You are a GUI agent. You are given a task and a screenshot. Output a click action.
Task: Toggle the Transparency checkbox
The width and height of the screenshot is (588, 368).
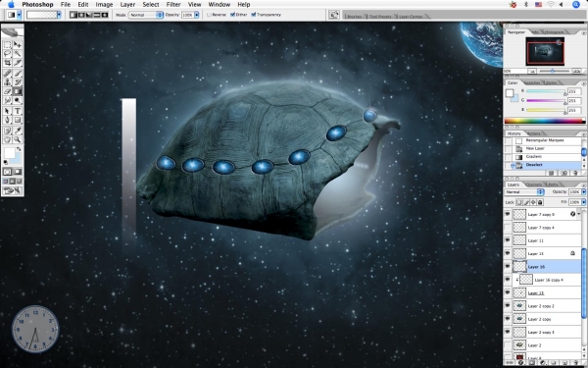point(254,15)
